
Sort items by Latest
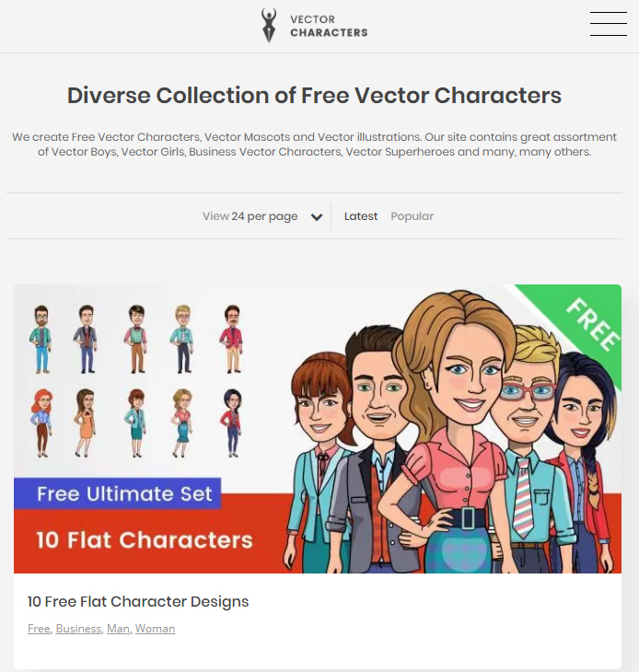(361, 216)
